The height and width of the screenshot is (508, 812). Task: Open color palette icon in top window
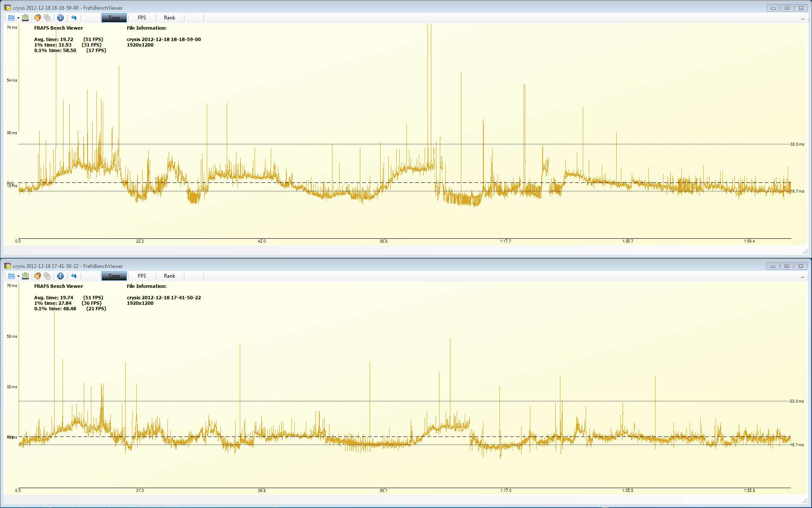point(38,18)
